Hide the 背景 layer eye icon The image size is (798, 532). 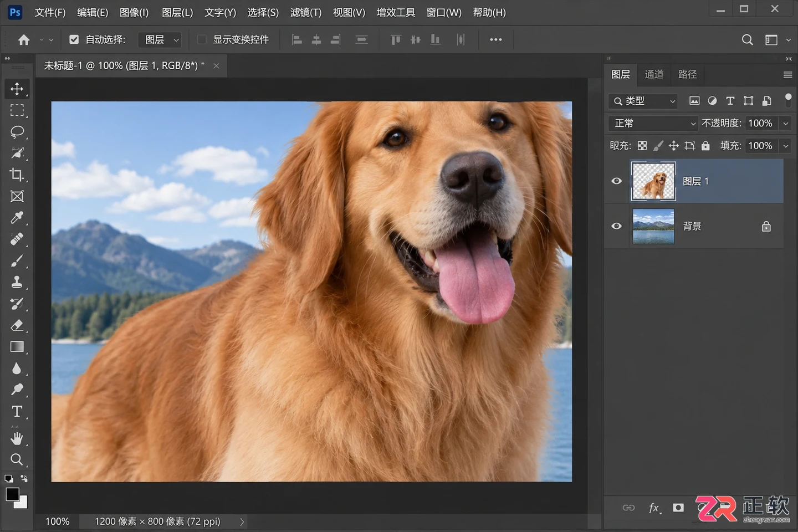[x=616, y=226]
